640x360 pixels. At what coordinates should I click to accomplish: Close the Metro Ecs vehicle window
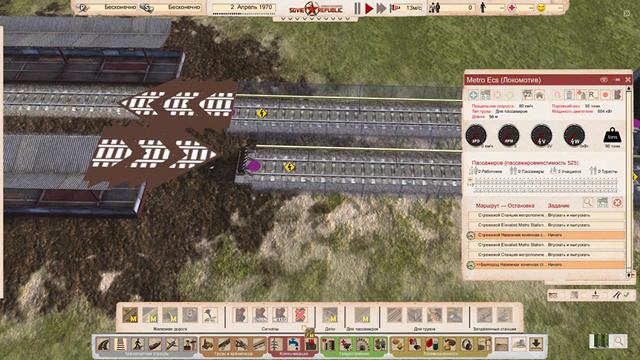tap(628, 80)
